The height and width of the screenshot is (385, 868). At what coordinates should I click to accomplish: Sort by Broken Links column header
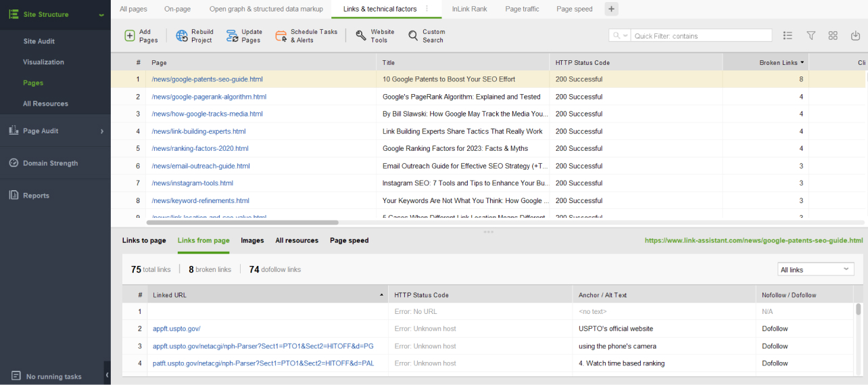coord(765,62)
